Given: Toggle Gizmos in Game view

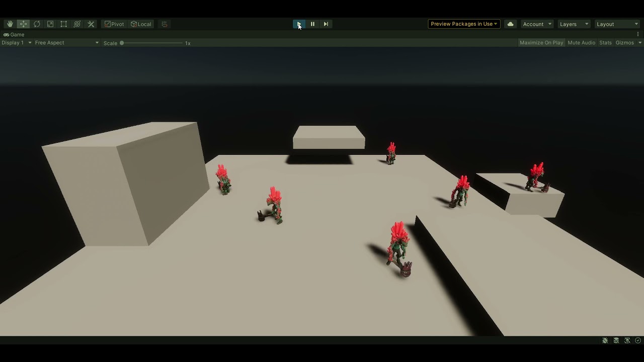Looking at the screenshot, I should (624, 43).
